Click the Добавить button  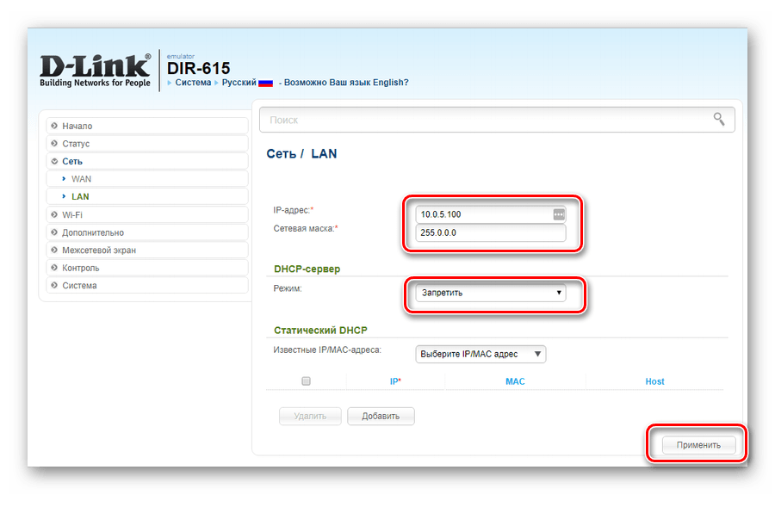[x=381, y=417]
